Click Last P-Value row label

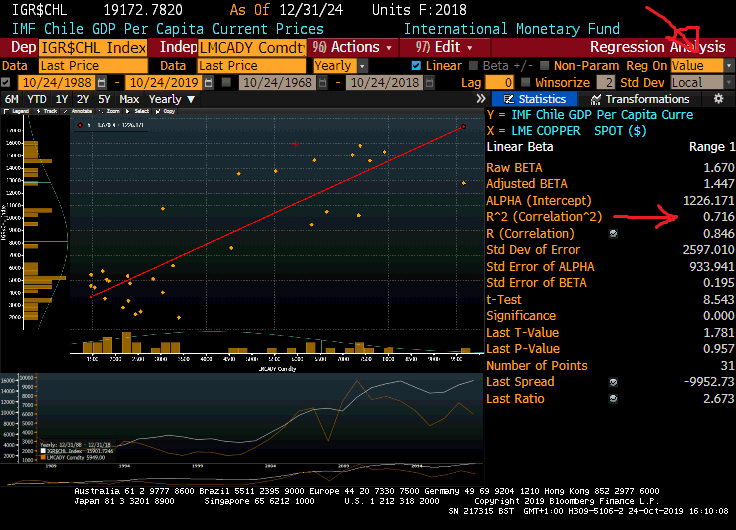pos(523,349)
